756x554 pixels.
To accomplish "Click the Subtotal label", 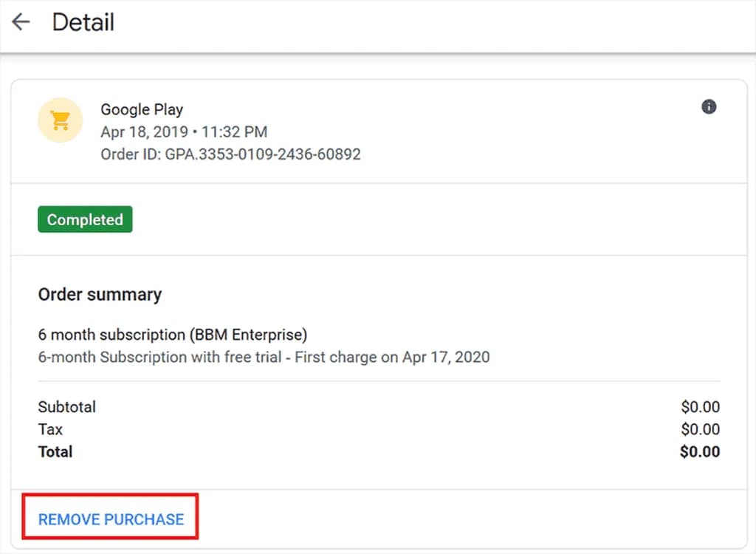I will point(67,407).
